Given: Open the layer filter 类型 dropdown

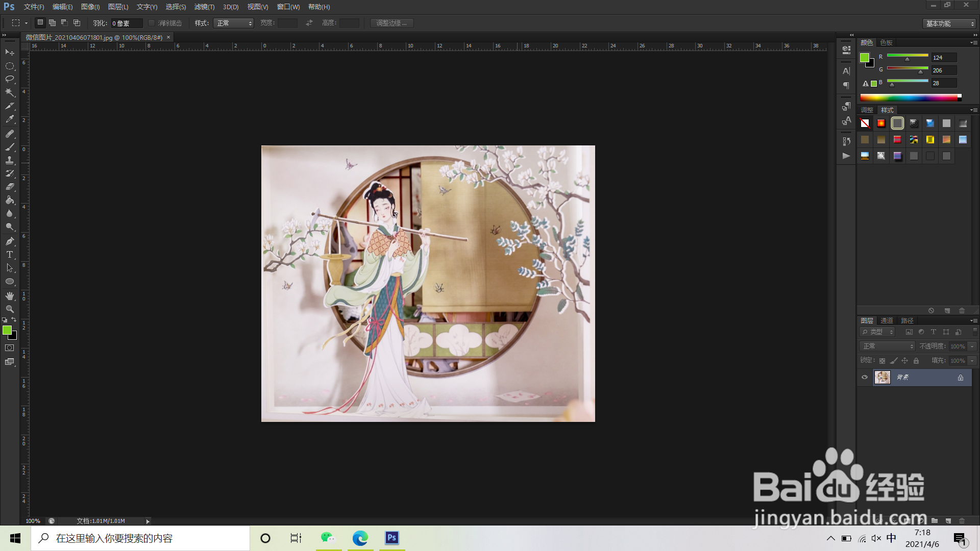Looking at the screenshot, I should coord(877,332).
